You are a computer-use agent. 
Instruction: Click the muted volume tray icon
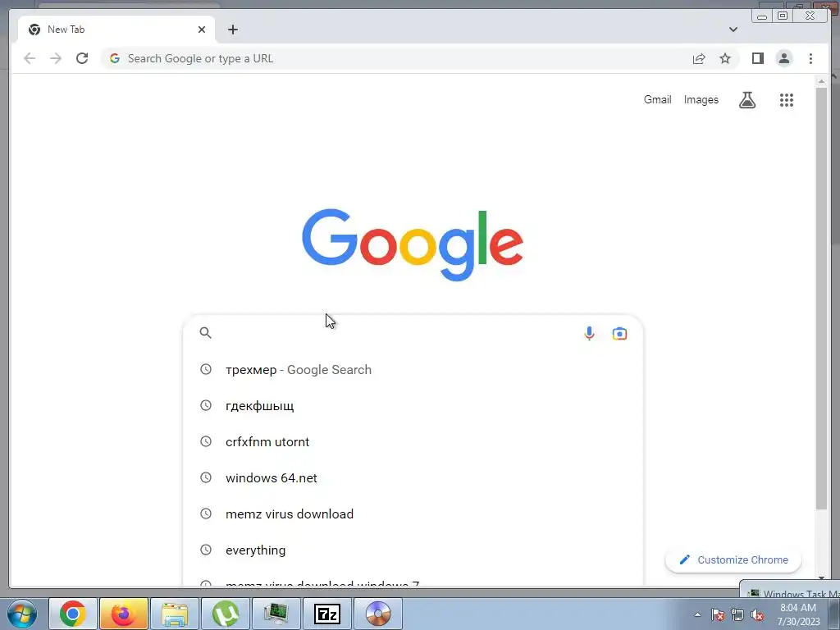coord(757,614)
